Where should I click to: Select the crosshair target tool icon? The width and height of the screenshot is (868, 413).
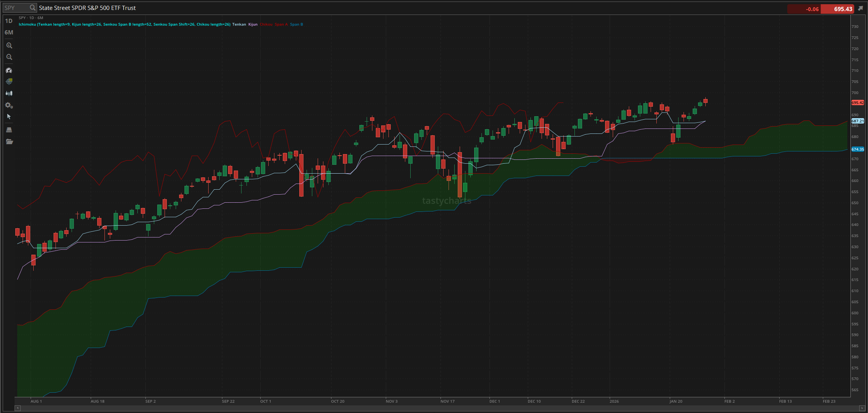tap(9, 81)
